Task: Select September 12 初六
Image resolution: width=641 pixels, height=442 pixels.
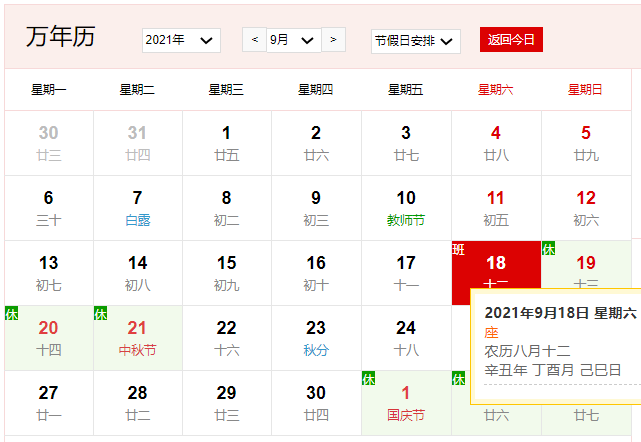Action: (x=586, y=208)
